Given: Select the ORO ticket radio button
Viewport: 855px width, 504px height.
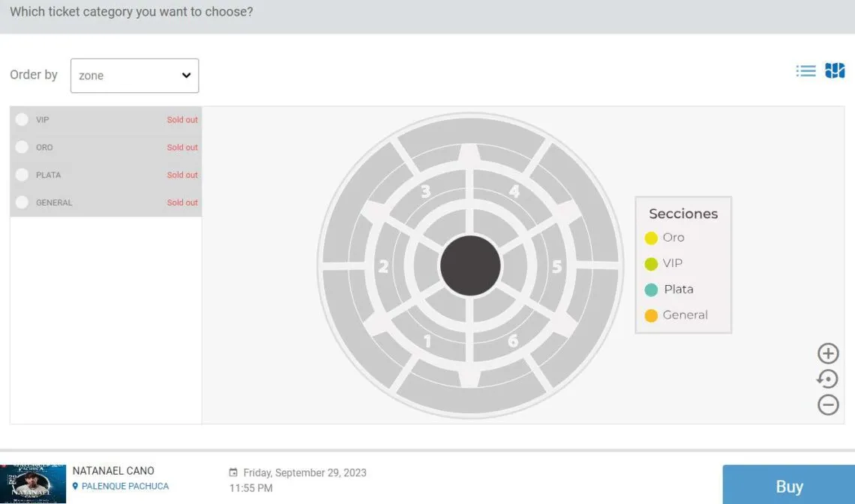Looking at the screenshot, I should [x=22, y=148].
